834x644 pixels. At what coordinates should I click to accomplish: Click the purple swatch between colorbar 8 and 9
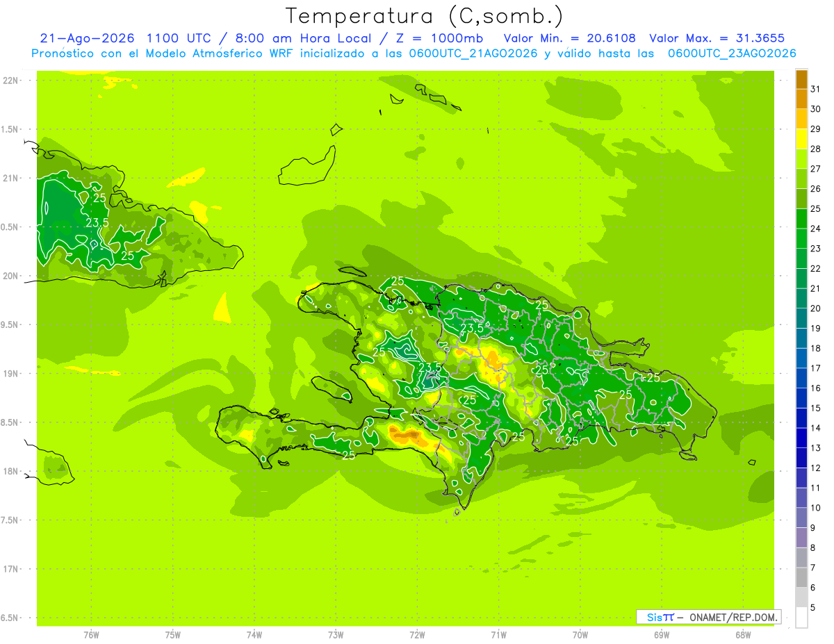801,538
